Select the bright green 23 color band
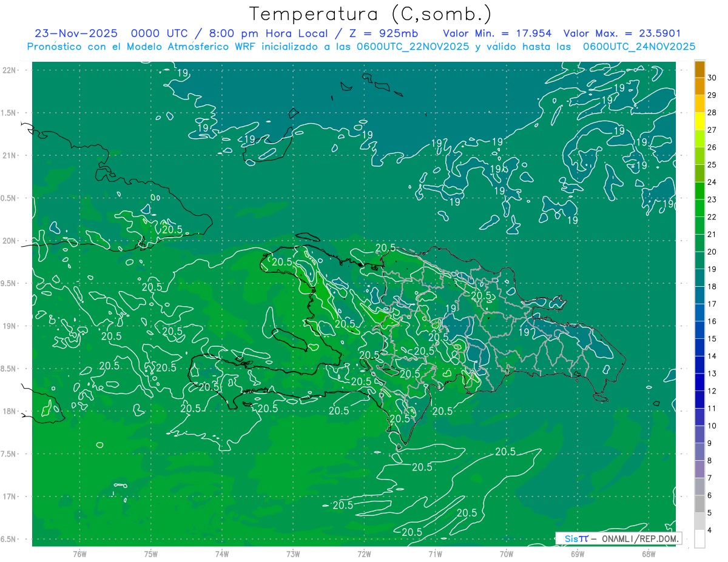The image size is (728, 562). pos(699,191)
